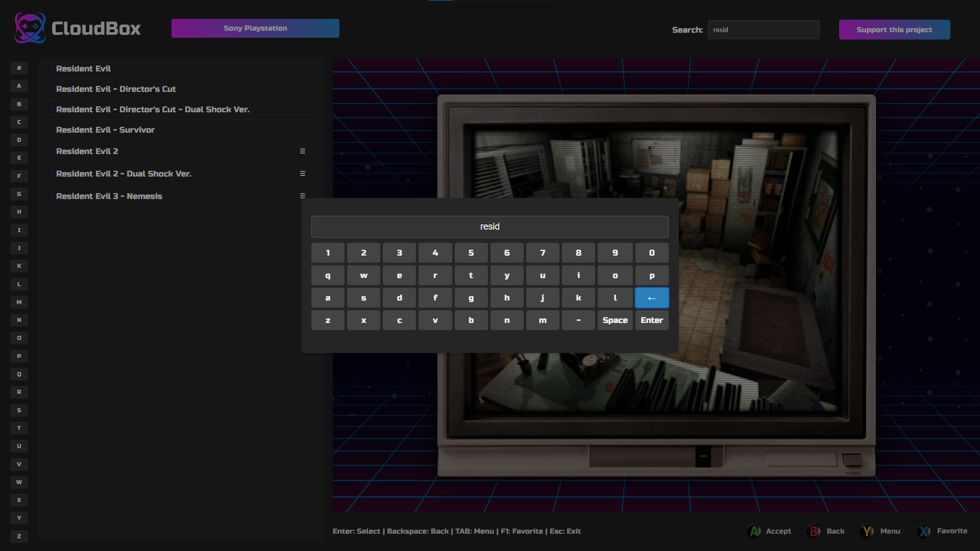Click the blue X Favorite button icon
980x551 pixels.
click(x=924, y=531)
